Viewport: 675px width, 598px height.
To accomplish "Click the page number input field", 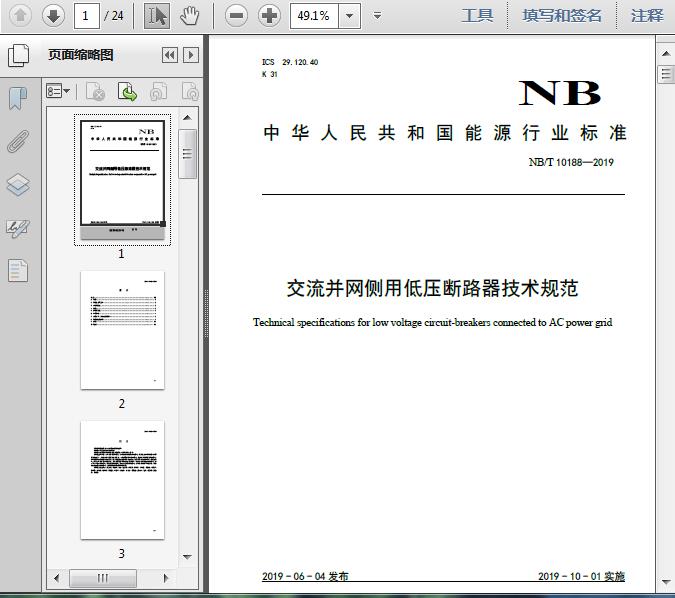I will (x=87, y=16).
